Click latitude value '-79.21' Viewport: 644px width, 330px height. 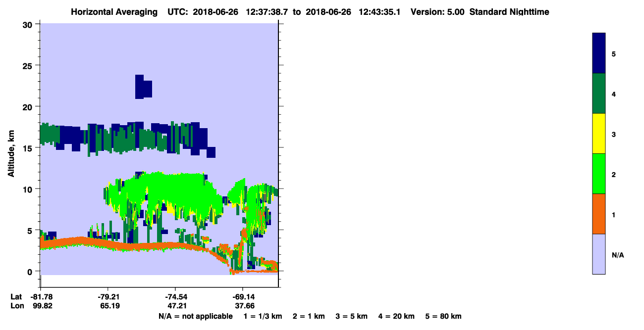tap(108, 297)
